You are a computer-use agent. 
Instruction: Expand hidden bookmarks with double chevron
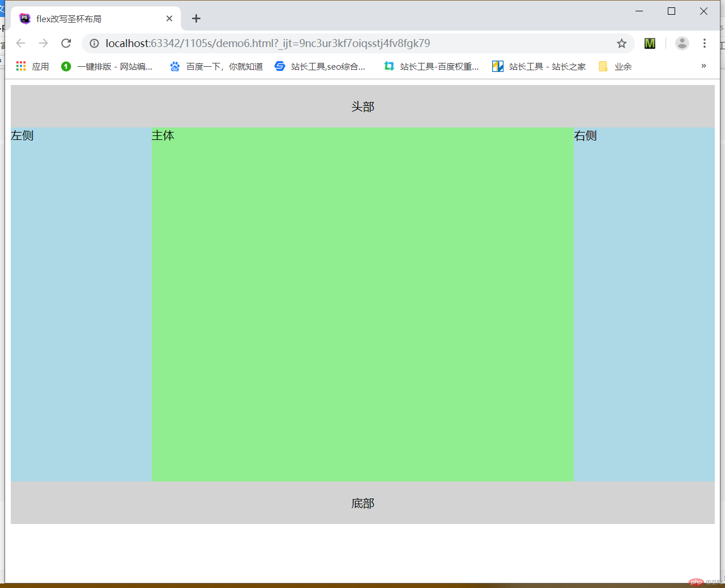pyautogui.click(x=703, y=66)
